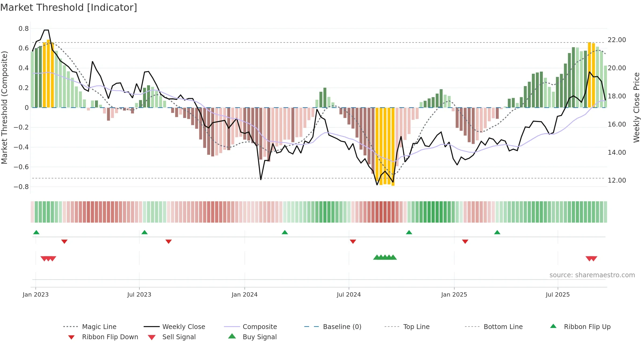Click the red Sell Signal legend triangle

[152, 337]
